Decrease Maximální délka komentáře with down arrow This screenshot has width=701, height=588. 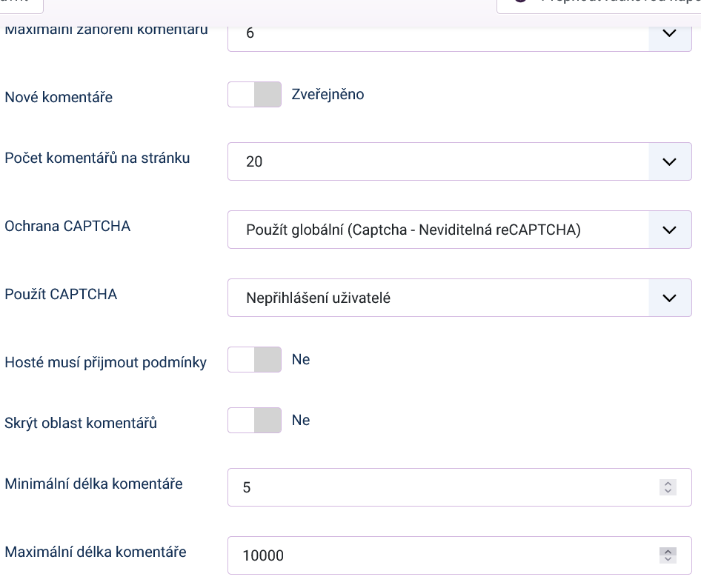(x=668, y=559)
